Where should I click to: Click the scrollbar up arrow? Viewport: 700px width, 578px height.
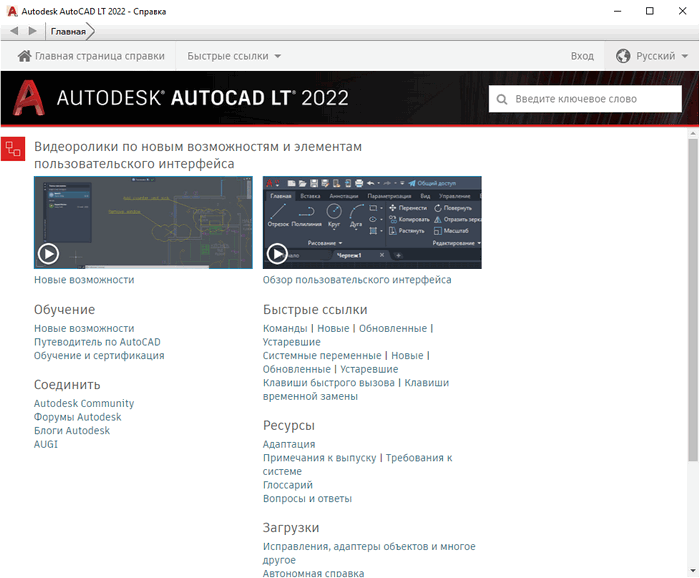pyautogui.click(x=693, y=133)
